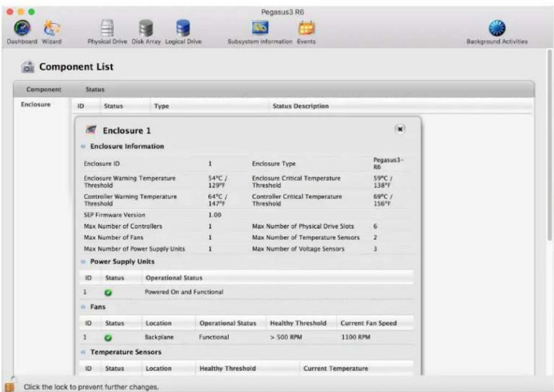This screenshot has height=392, width=554.
Task: Click the Current Fan Speed column header
Action: [x=368, y=323]
